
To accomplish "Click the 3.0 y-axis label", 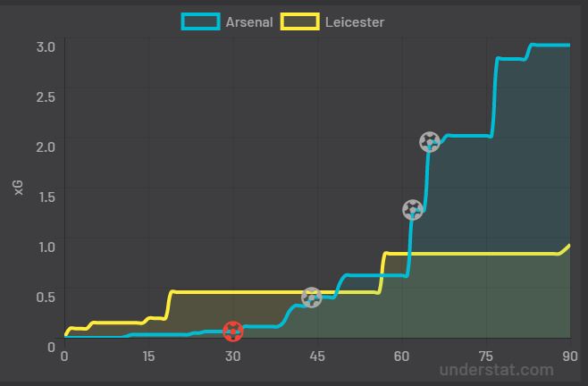I will [x=46, y=46].
